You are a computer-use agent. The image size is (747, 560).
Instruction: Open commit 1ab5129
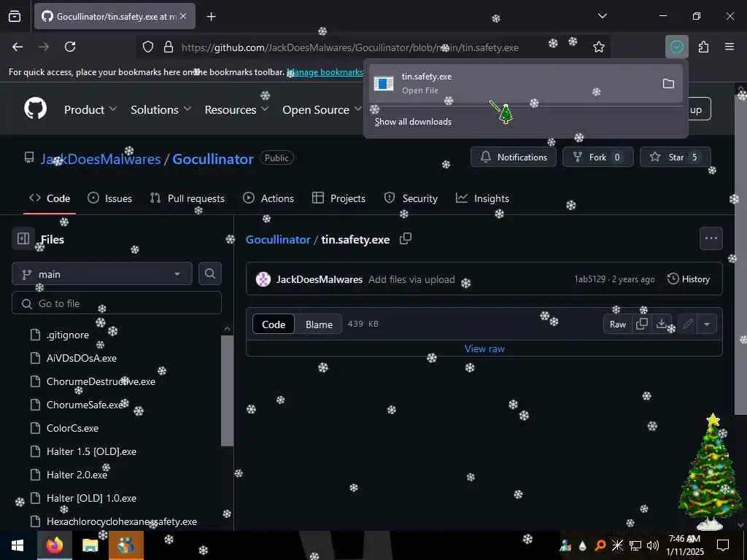pyautogui.click(x=589, y=279)
